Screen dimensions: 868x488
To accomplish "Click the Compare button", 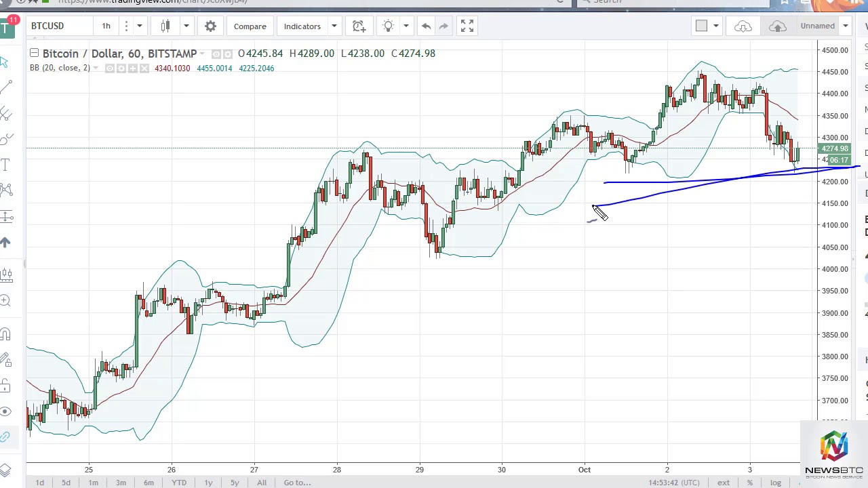I will pyautogui.click(x=250, y=26).
